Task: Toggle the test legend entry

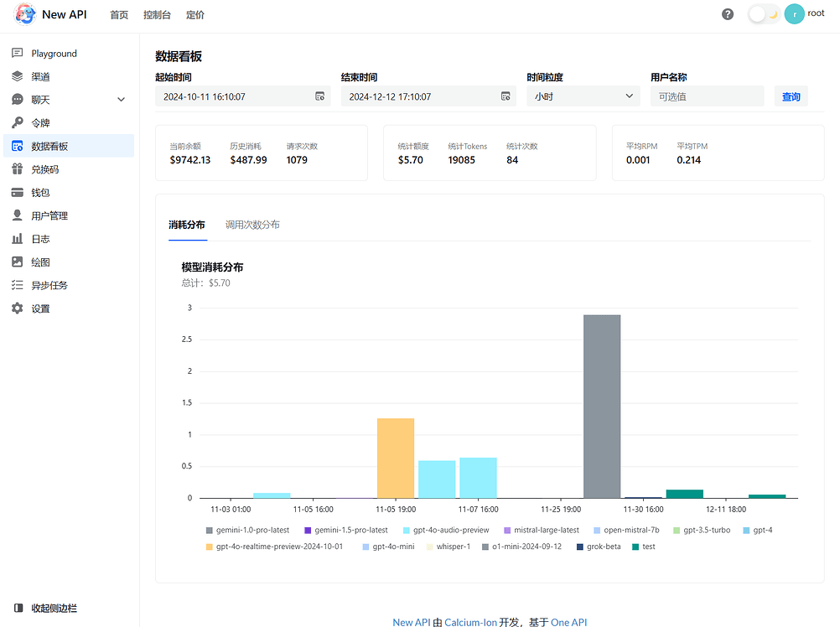Action: click(x=644, y=547)
